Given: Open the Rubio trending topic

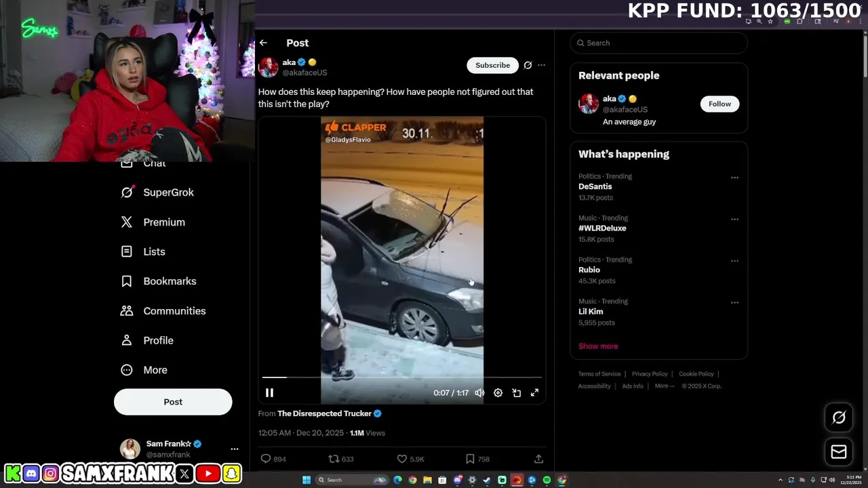Looking at the screenshot, I should coord(589,270).
